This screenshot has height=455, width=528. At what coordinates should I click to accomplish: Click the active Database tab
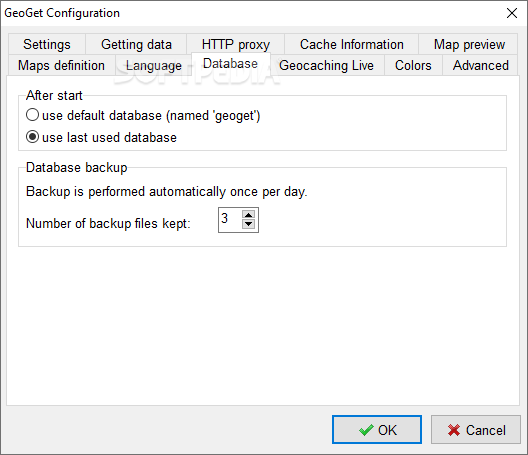click(x=230, y=64)
